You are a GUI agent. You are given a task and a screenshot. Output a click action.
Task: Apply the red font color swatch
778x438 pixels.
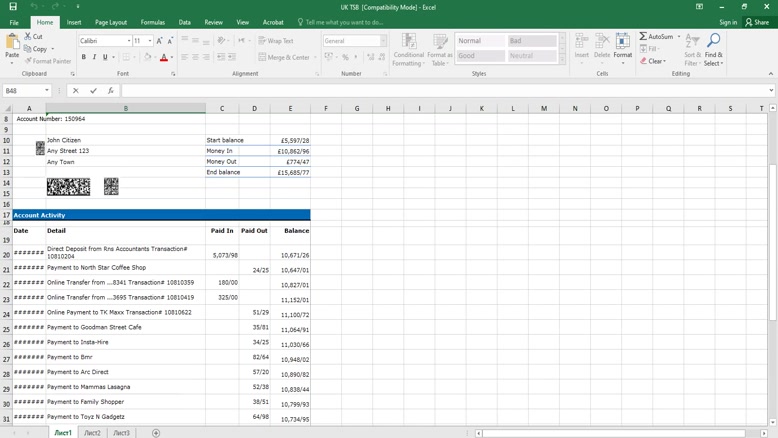pyautogui.click(x=164, y=58)
